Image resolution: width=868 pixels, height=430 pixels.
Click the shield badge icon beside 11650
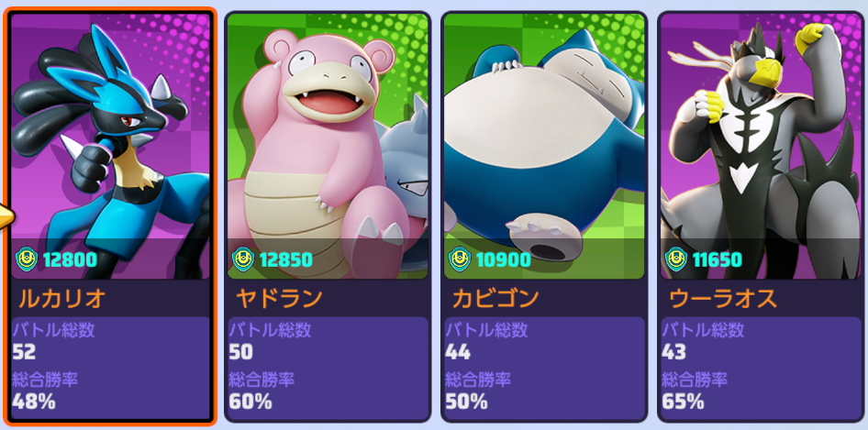(x=676, y=259)
